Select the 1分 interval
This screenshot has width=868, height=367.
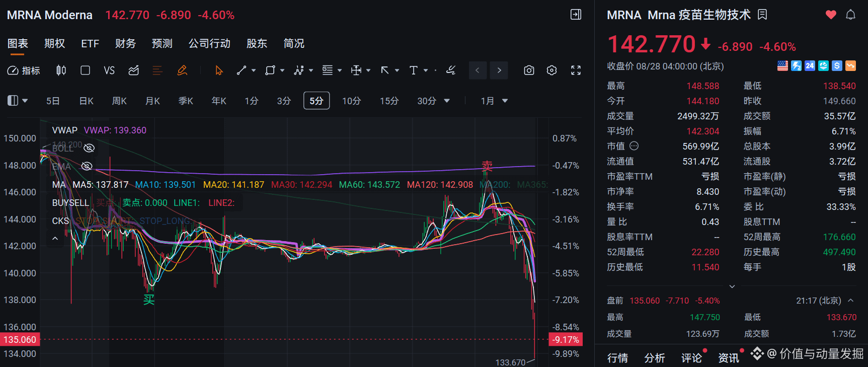(252, 101)
